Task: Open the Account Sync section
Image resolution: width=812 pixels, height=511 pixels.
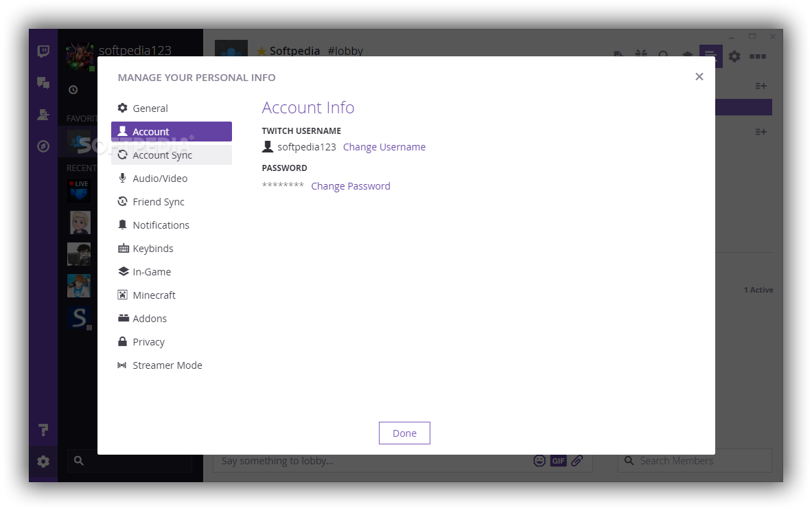Action: pyautogui.click(x=172, y=155)
